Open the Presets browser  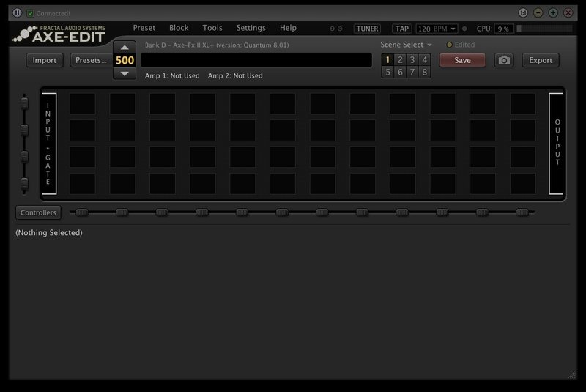(x=91, y=60)
